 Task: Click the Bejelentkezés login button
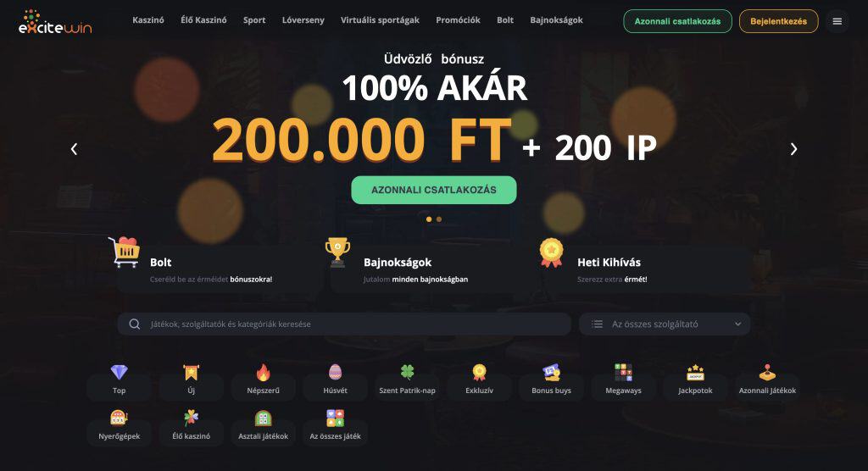click(x=778, y=21)
